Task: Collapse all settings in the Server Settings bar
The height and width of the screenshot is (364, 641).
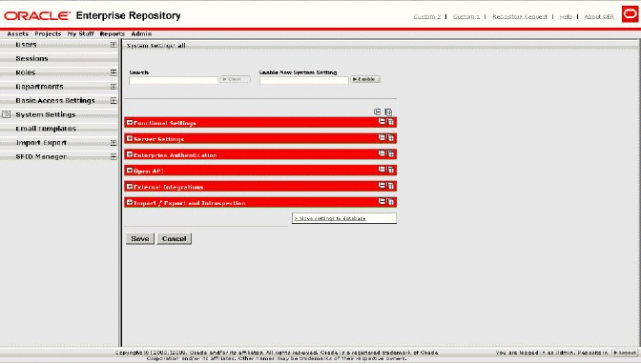Action: tap(382, 137)
